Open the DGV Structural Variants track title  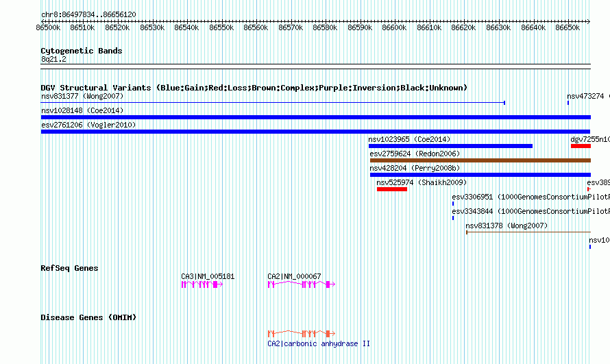coord(254,88)
